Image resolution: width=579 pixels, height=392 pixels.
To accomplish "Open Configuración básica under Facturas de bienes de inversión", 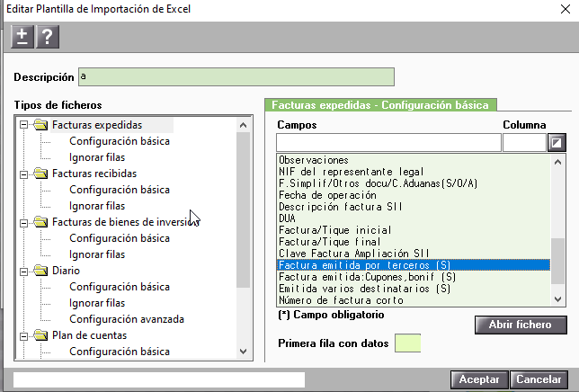I will [x=120, y=238].
